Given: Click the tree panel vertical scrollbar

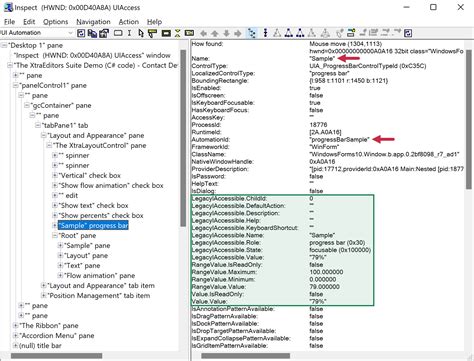Looking at the screenshot, I should click(183, 138).
